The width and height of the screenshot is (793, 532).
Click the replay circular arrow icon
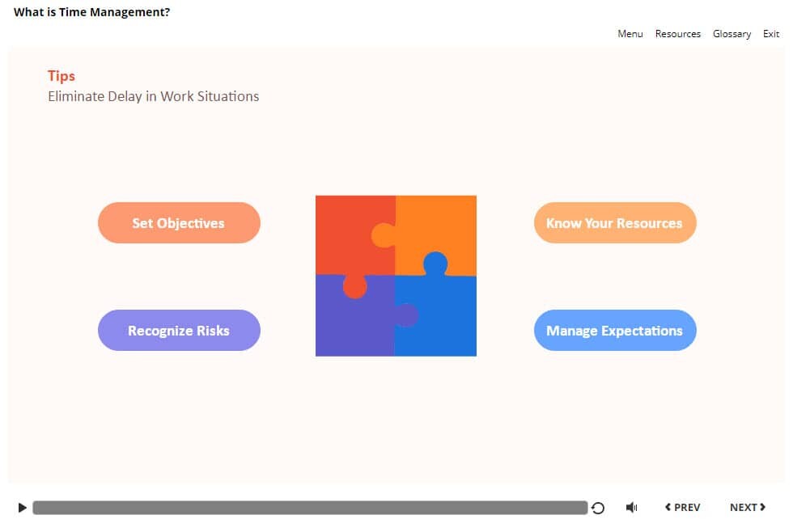point(598,508)
